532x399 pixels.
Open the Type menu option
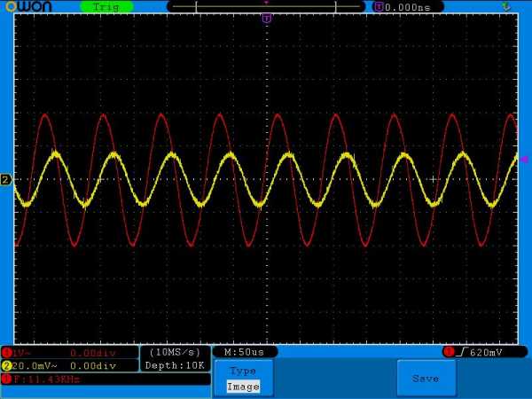[242, 371]
